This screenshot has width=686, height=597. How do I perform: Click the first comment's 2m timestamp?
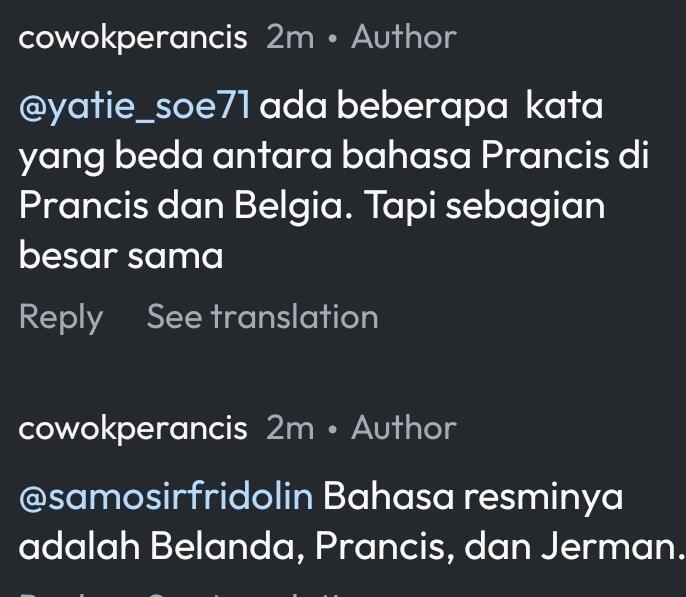click(290, 38)
